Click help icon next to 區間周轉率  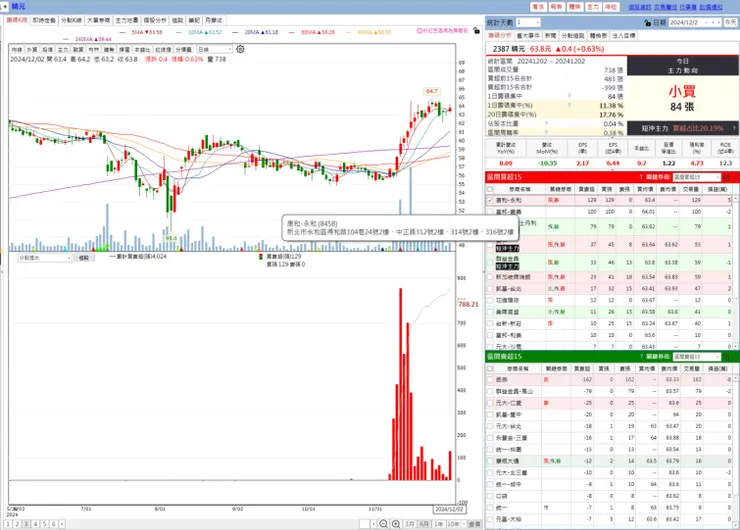click(547, 133)
